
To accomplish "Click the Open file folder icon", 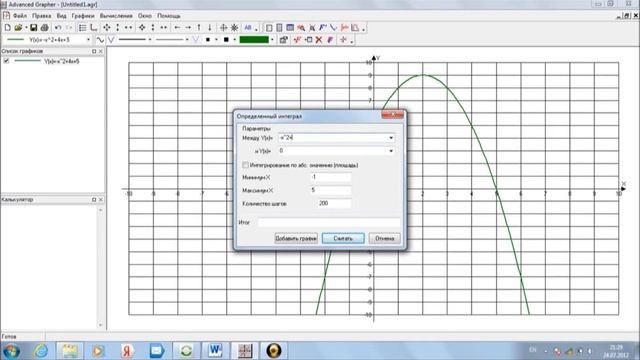I will pos(18,28).
